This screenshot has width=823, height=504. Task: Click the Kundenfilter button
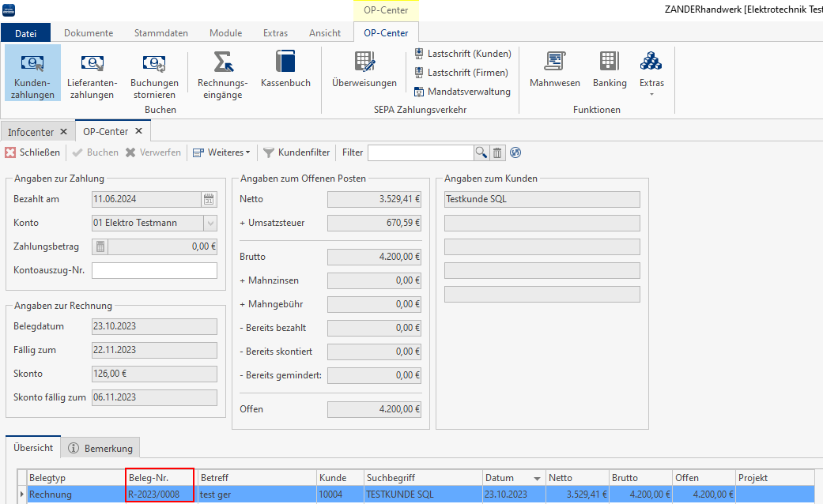tap(296, 152)
